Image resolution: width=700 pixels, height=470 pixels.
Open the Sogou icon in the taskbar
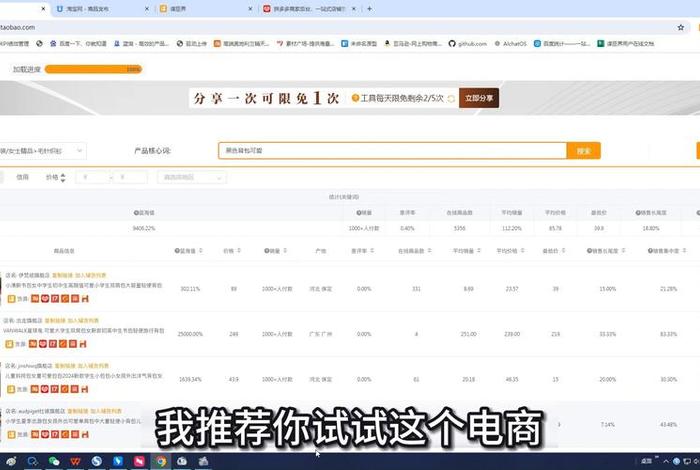(96, 461)
